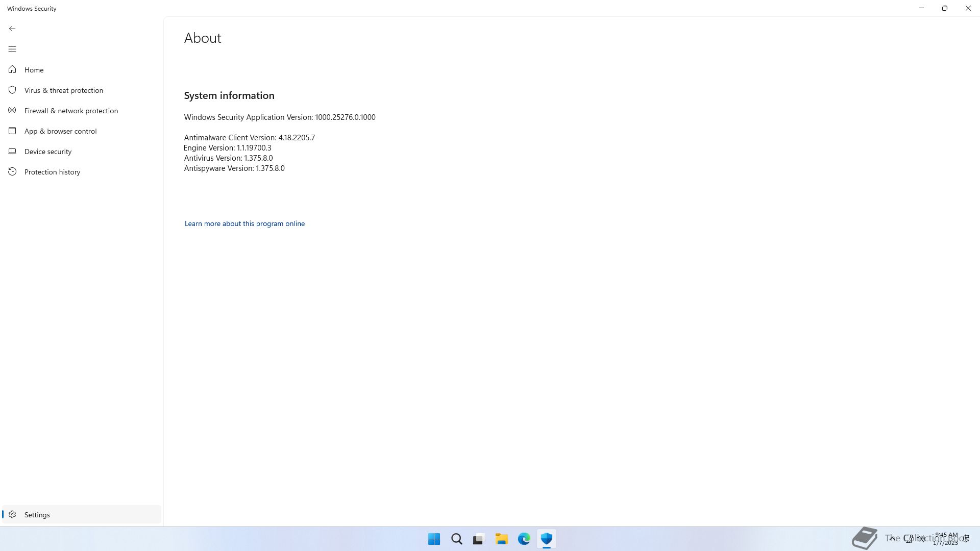The height and width of the screenshot is (551, 980).
Task: Open Microsoft Edge from taskbar
Action: 524,539
